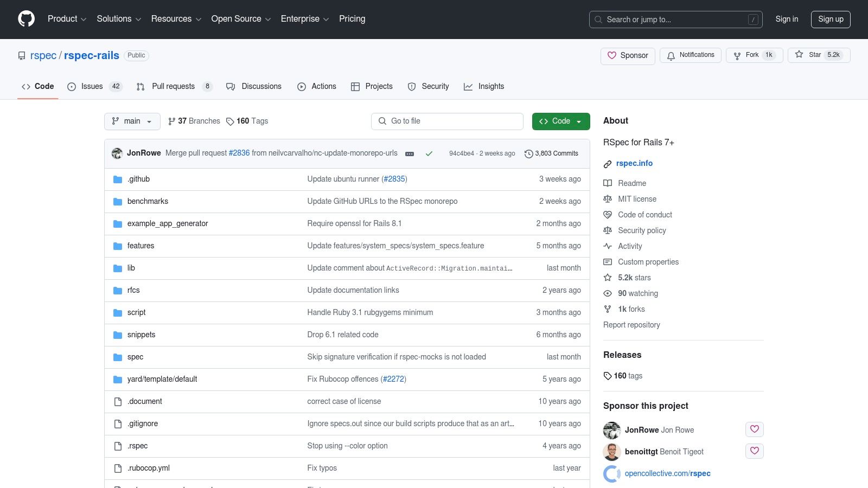Click the lib folder icon
The width and height of the screenshot is (868, 488).
click(118, 268)
